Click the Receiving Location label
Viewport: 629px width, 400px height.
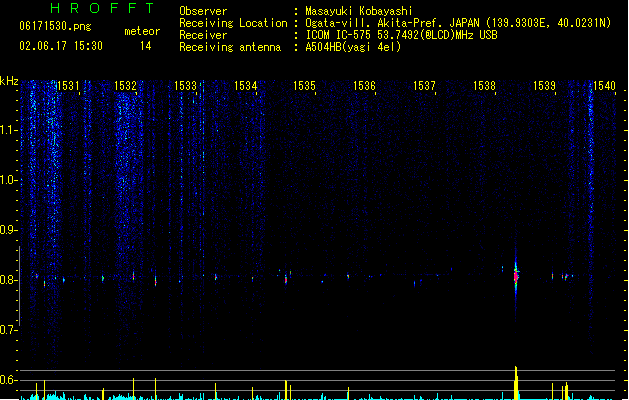tap(233, 23)
